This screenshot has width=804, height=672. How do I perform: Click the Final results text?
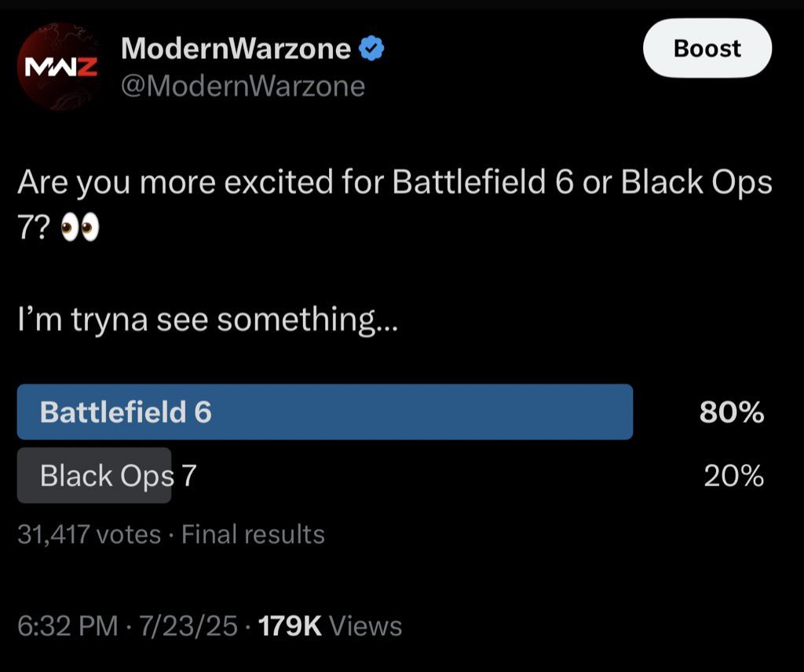[253, 535]
